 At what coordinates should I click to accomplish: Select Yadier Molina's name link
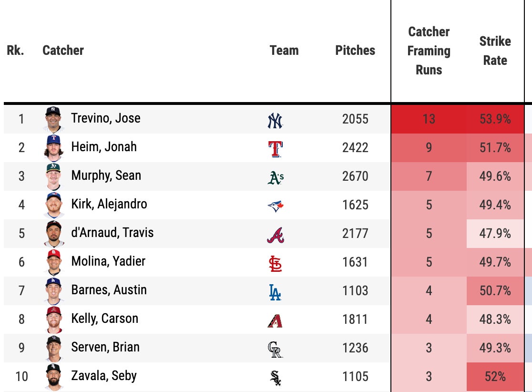(x=108, y=261)
